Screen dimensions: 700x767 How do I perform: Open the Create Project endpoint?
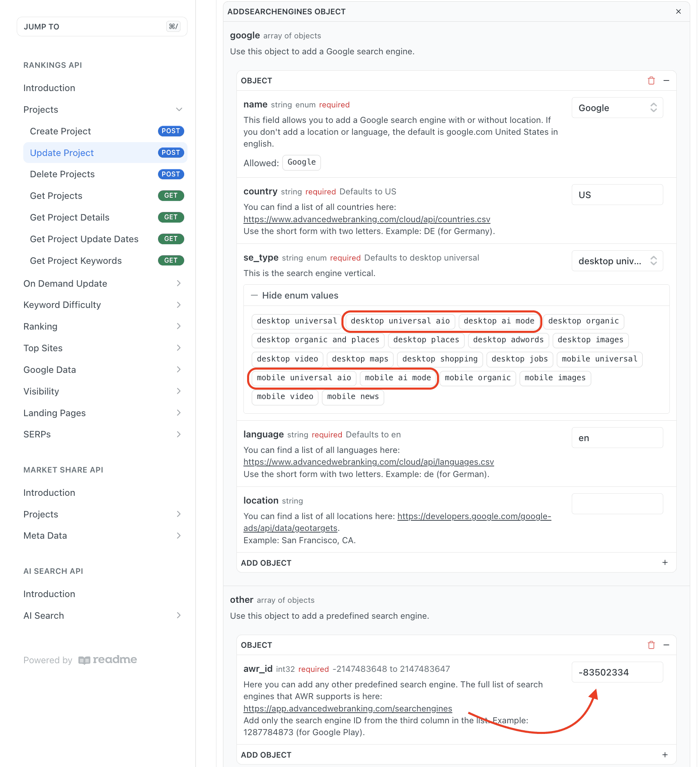coord(105,131)
